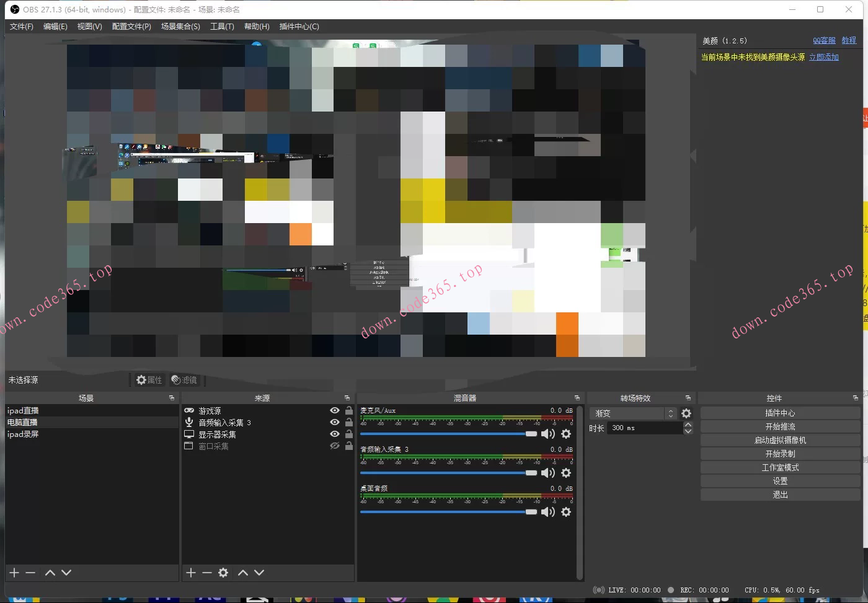Click the 插件中心 button in the 控件 panel
Image resolution: width=868 pixels, height=603 pixels.
pos(780,413)
